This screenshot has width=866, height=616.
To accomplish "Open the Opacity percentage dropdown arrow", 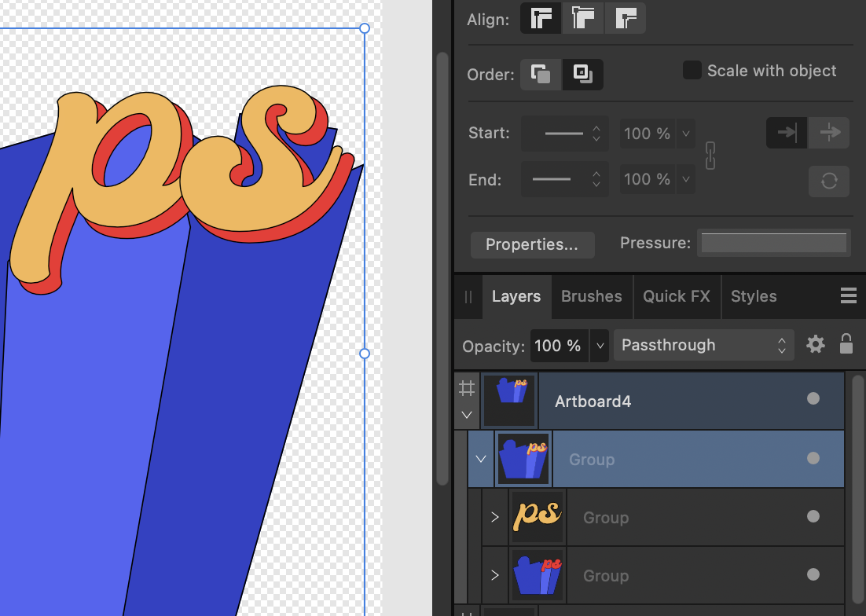I will click(600, 346).
